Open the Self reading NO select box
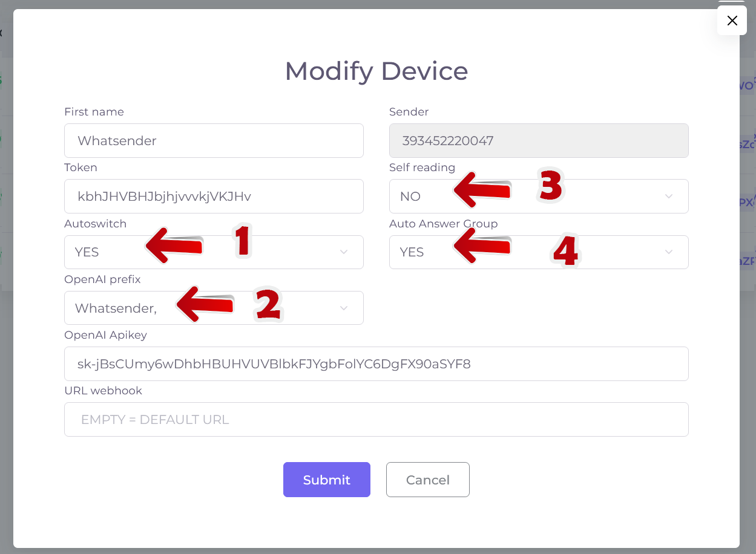This screenshot has width=756, height=554. point(539,197)
